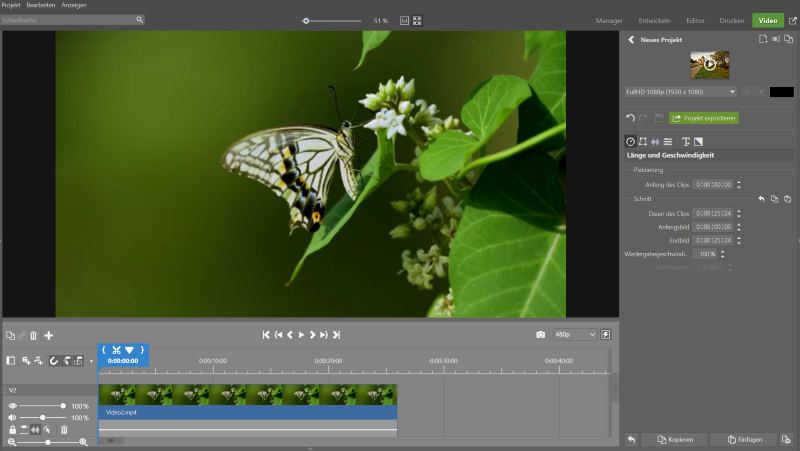Undo the last action in side panel
This screenshot has width=800, height=451.
(x=630, y=118)
